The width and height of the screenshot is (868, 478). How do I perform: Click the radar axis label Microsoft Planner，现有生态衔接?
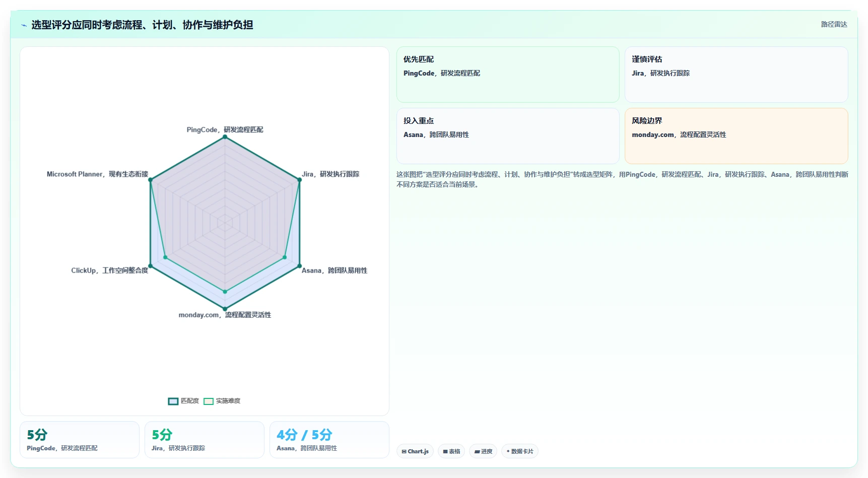pos(98,174)
